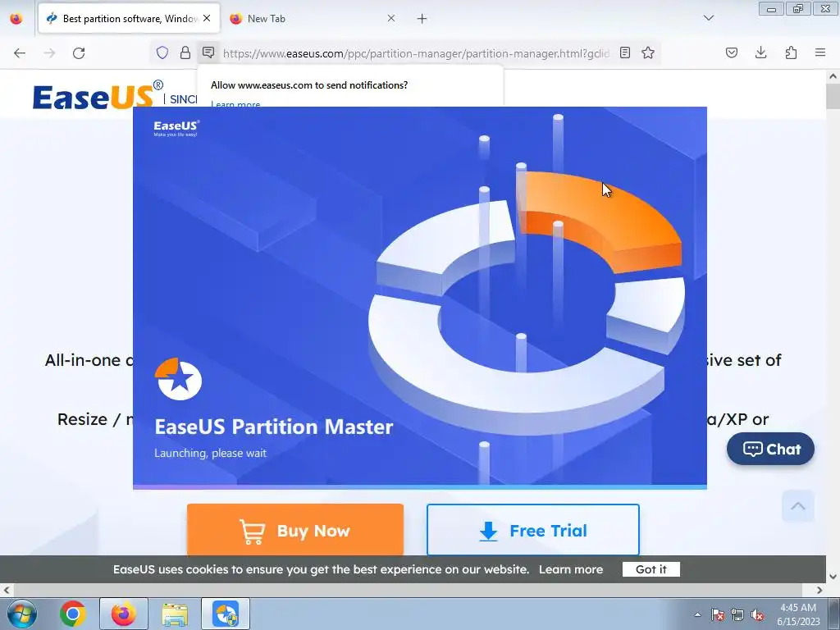Image resolution: width=840 pixels, height=630 pixels.
Task: Open the Downloads arrow icon
Action: point(760,52)
